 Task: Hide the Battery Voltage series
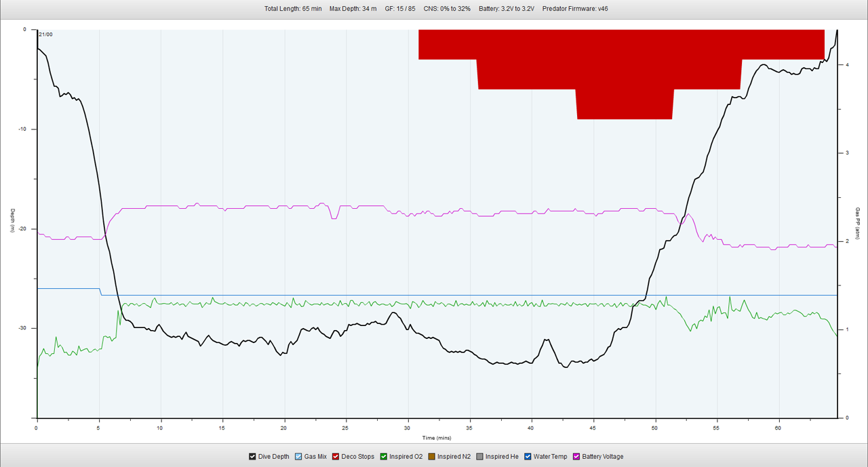click(577, 457)
